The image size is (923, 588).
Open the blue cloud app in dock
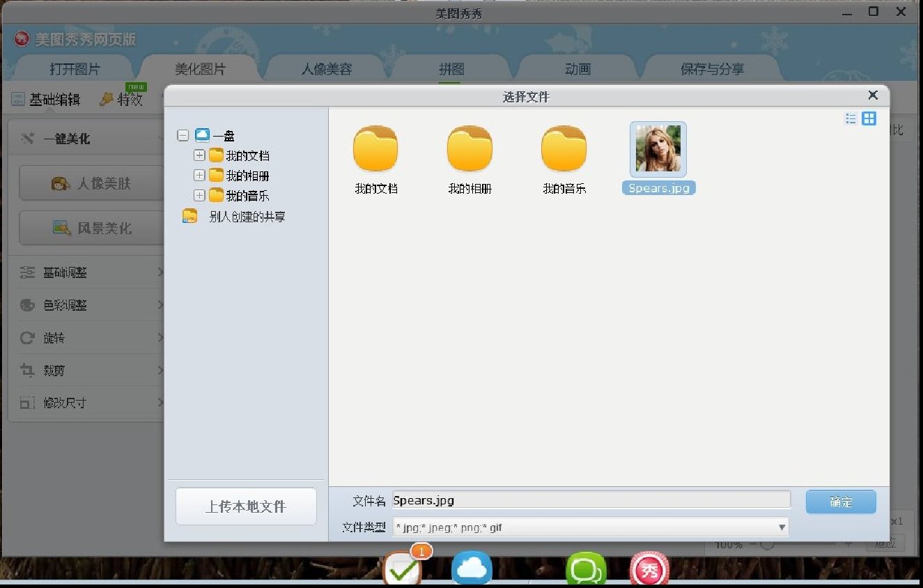pyautogui.click(x=472, y=569)
